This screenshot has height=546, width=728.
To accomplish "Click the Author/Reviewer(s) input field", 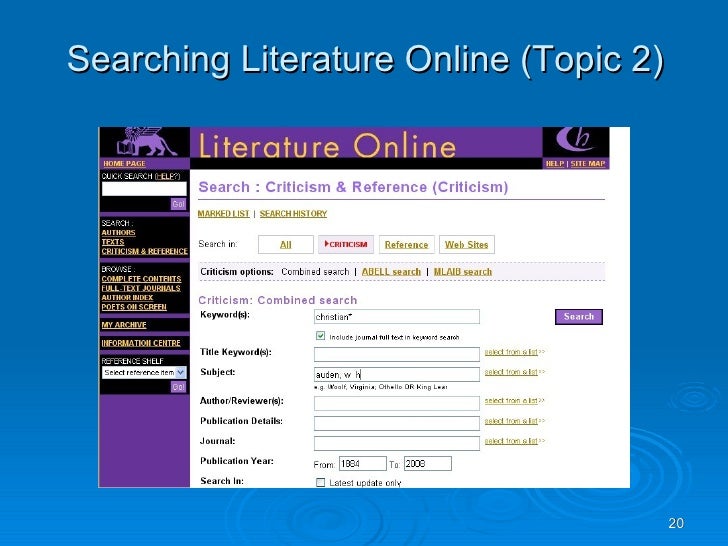I will pos(396,403).
